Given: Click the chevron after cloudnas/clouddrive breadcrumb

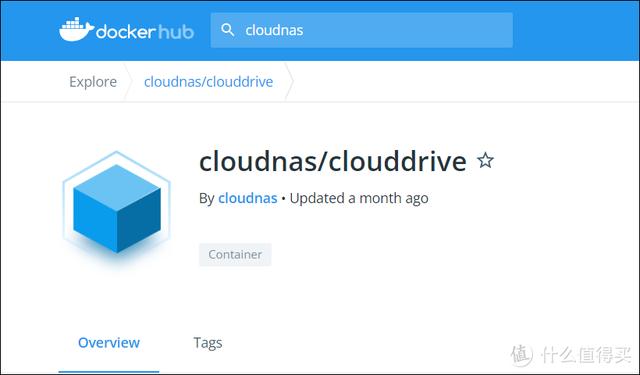Looking at the screenshot, I should click(x=289, y=82).
